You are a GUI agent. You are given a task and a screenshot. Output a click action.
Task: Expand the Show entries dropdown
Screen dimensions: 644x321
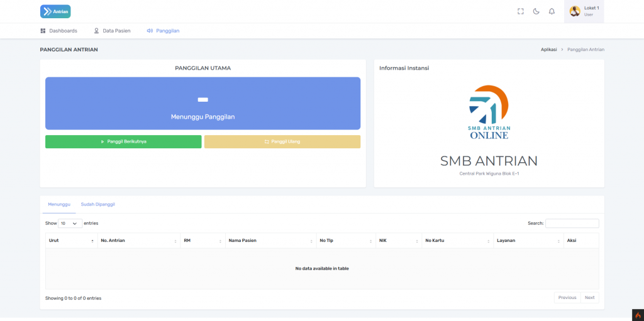(x=70, y=223)
